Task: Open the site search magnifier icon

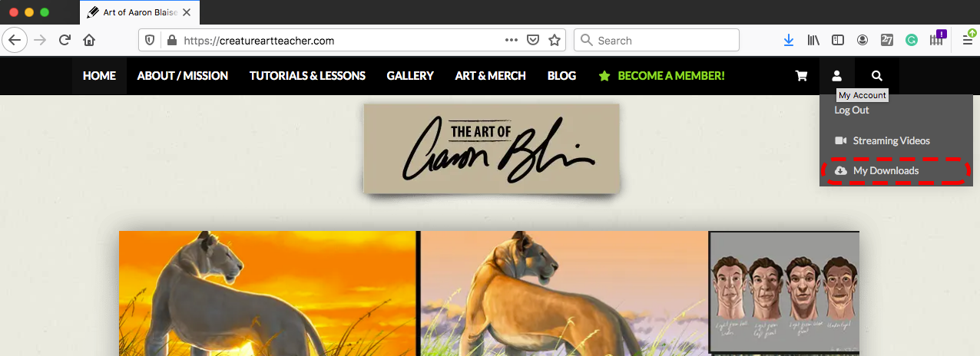Action: tap(877, 76)
